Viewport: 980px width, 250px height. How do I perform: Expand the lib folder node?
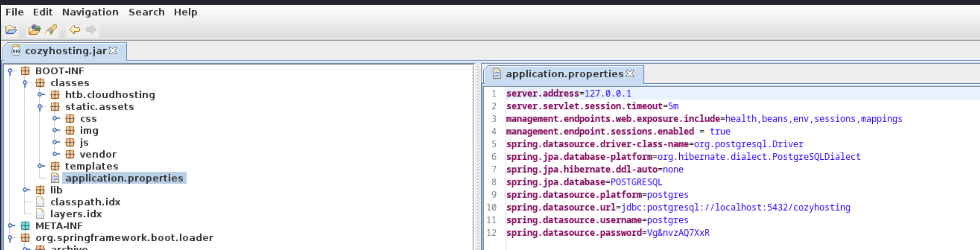26,190
